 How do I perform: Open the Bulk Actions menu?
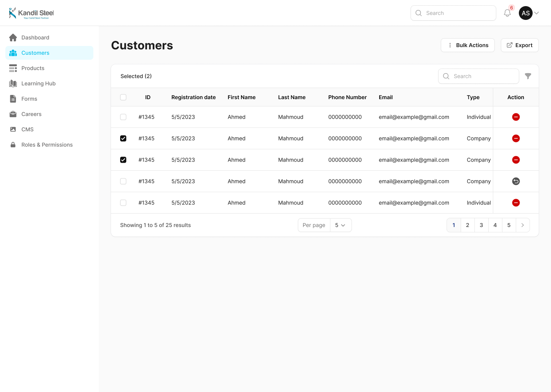(468, 45)
